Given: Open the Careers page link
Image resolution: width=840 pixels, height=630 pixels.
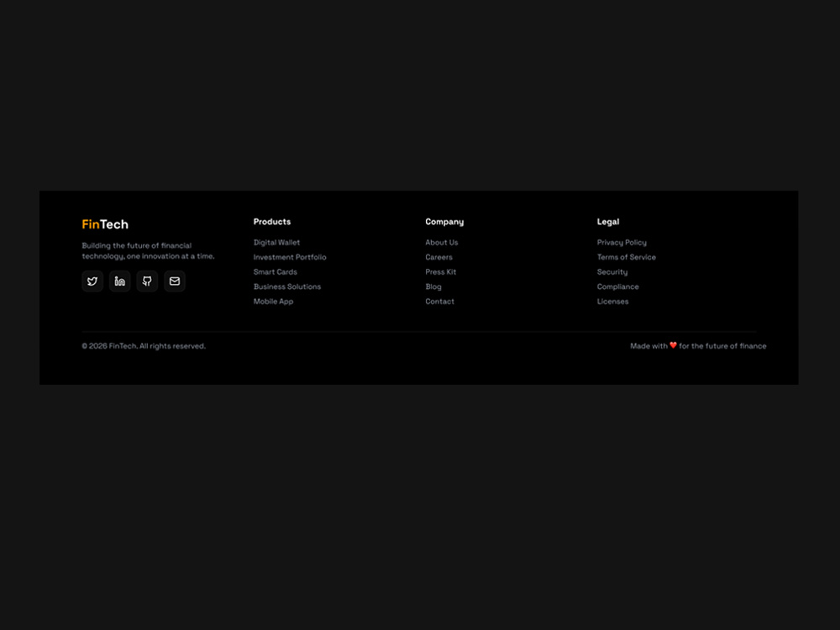Looking at the screenshot, I should click(x=438, y=257).
